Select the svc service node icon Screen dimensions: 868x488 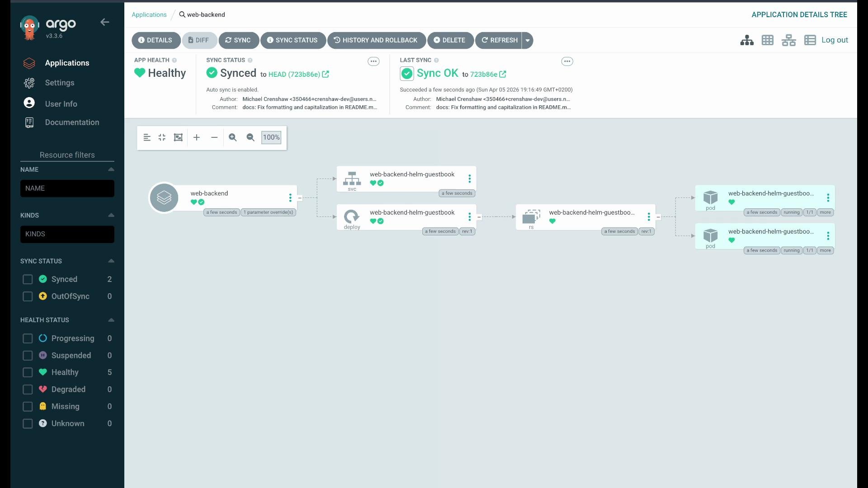coord(352,178)
